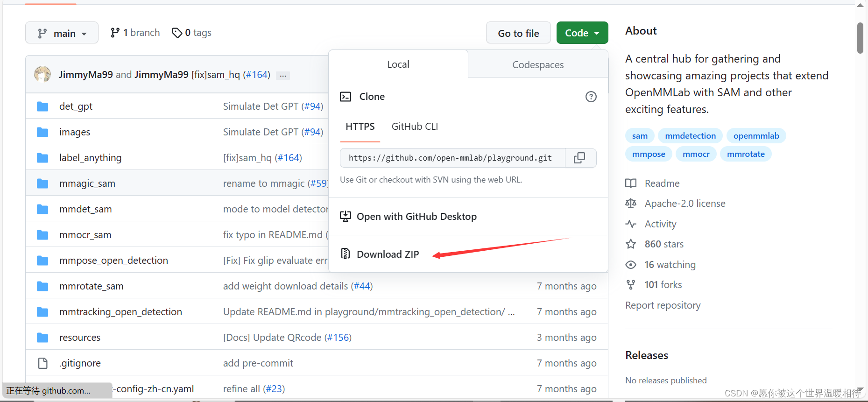Select the GitHub CLI clone tab
868x402 pixels.
pyautogui.click(x=415, y=127)
